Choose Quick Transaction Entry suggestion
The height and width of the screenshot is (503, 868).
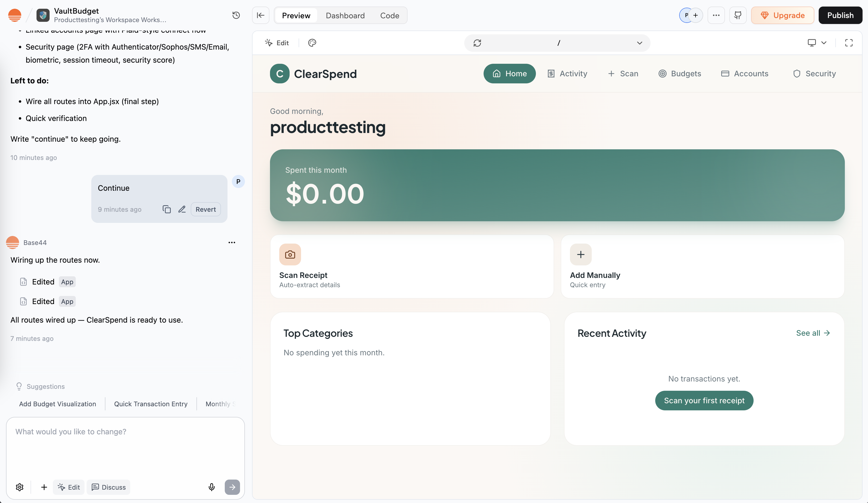tap(150, 404)
